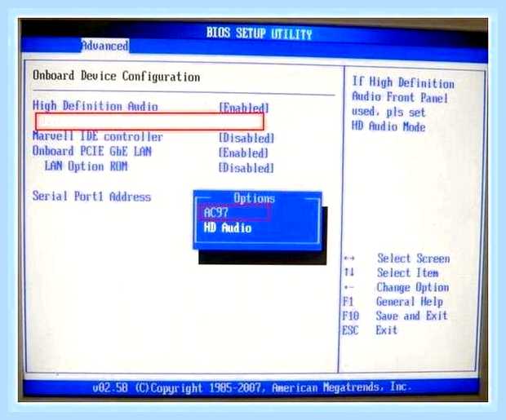The height and width of the screenshot is (420, 506).
Task: Click the American Megatrends copyright line
Action: pos(252,387)
